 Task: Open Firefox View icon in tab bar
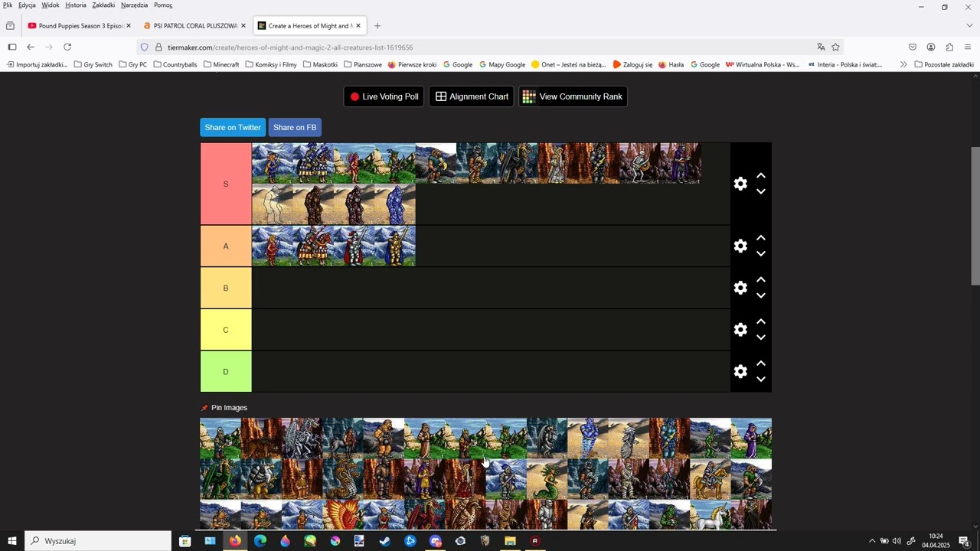coord(10,25)
